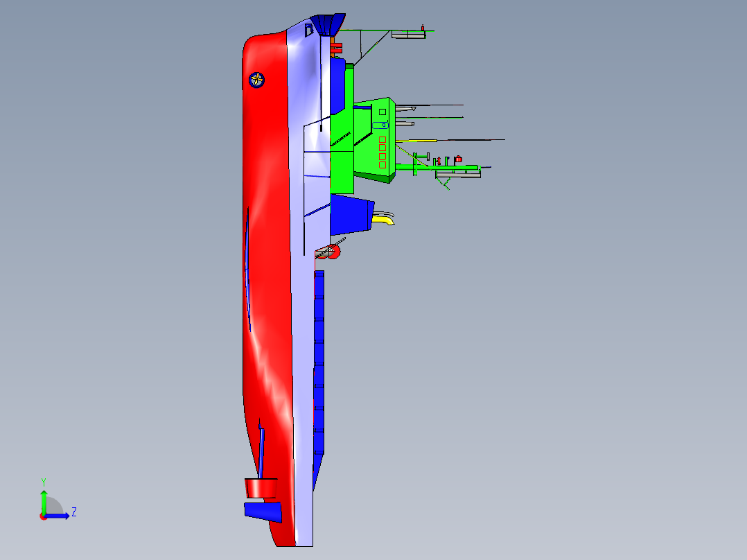Select the black square window on green block

tap(382, 112)
